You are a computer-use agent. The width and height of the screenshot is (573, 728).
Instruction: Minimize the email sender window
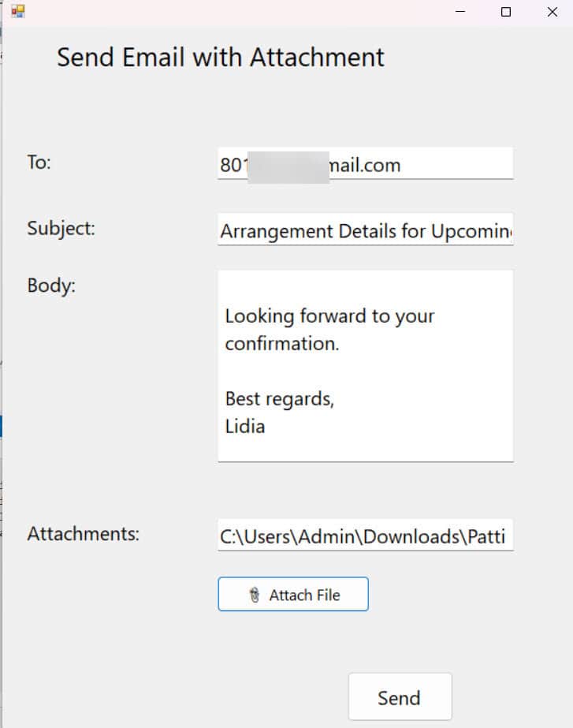tap(461, 12)
